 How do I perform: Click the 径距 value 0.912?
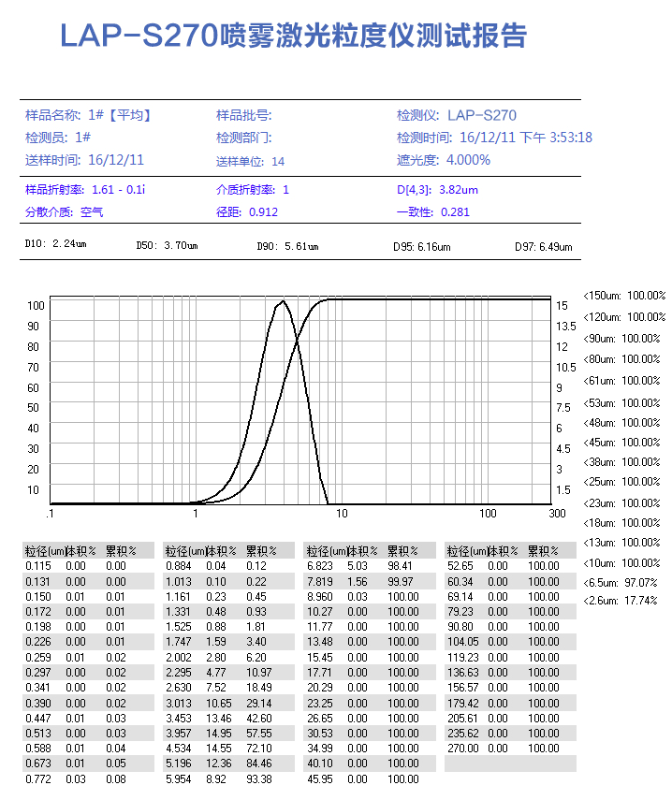(x=263, y=212)
